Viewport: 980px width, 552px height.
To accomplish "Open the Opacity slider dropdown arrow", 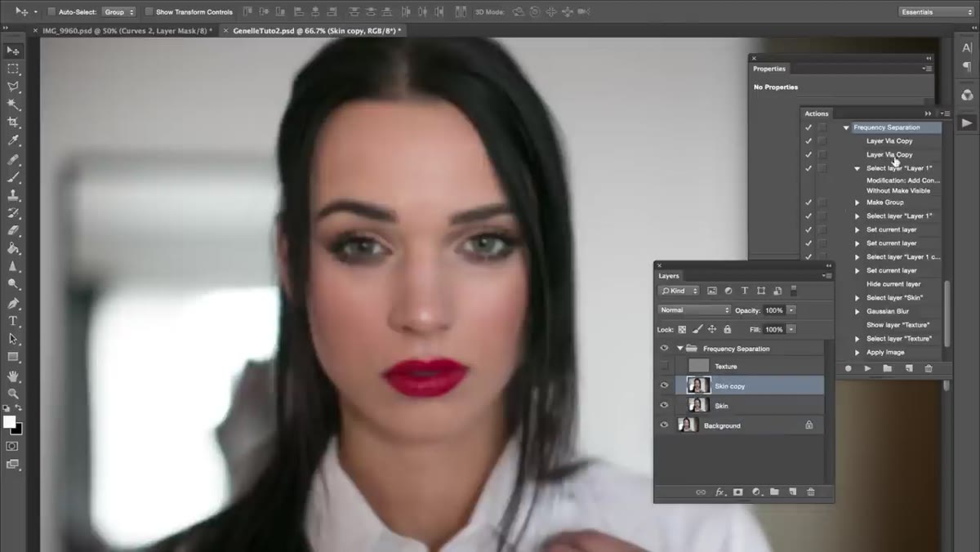I will pyautogui.click(x=791, y=310).
